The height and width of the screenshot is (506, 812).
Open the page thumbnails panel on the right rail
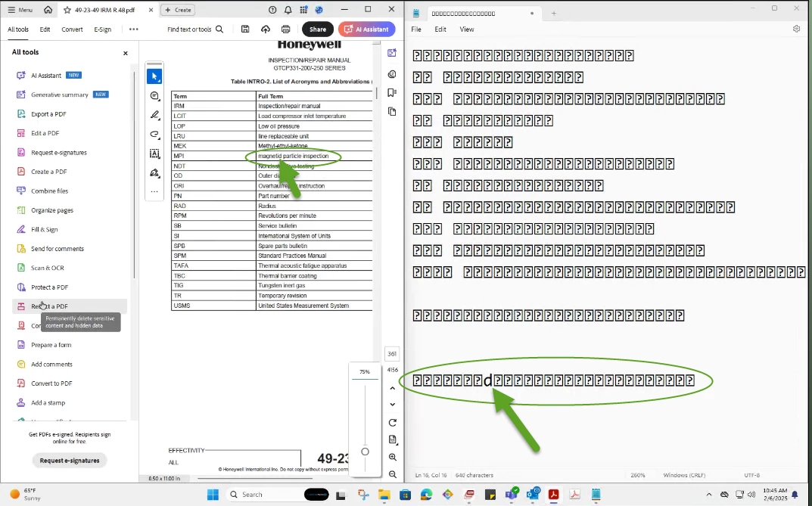tap(392, 111)
